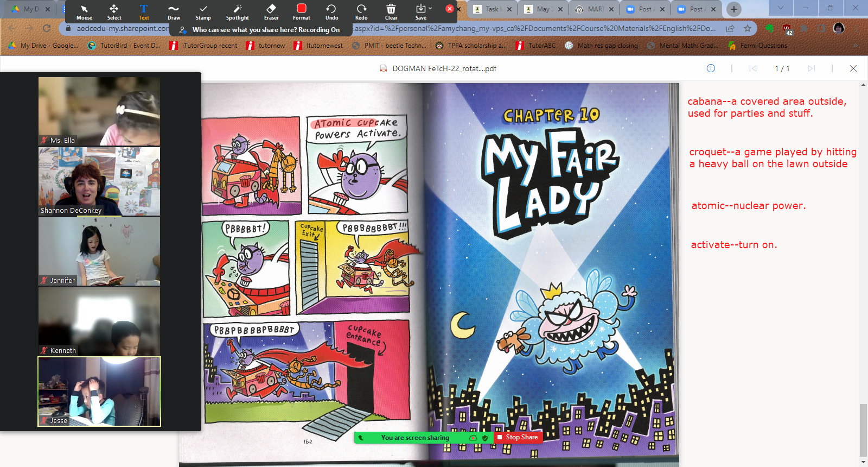This screenshot has width=868, height=467.
Task: Choose the Select annotation tool
Action: (x=114, y=12)
